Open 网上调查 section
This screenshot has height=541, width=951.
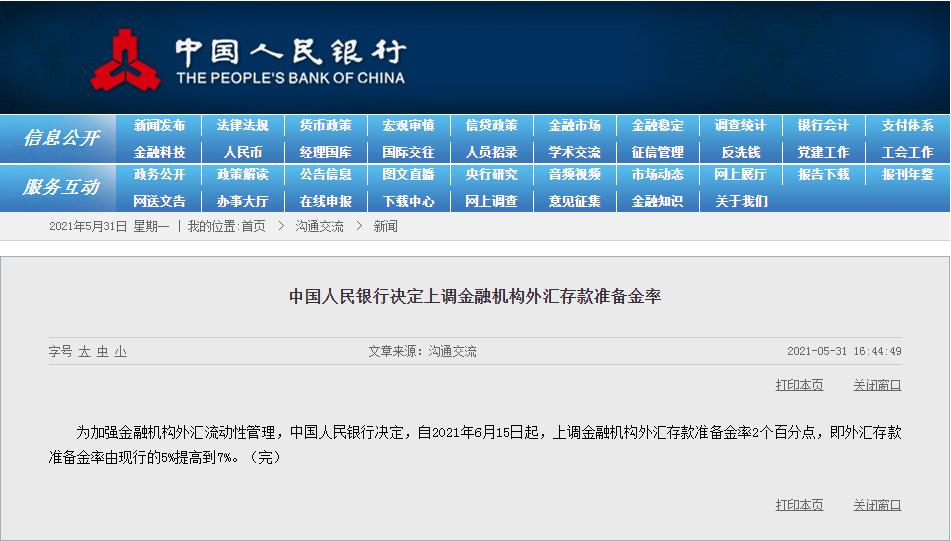coord(492,201)
